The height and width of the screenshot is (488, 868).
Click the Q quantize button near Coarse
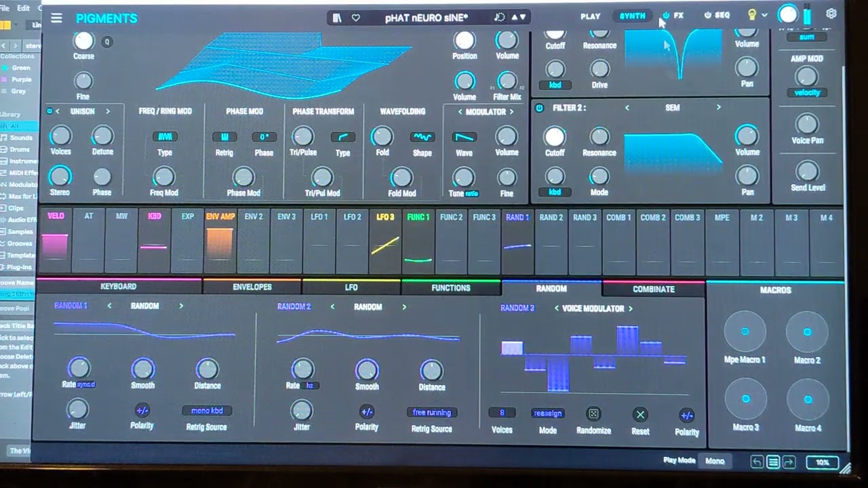[106, 42]
